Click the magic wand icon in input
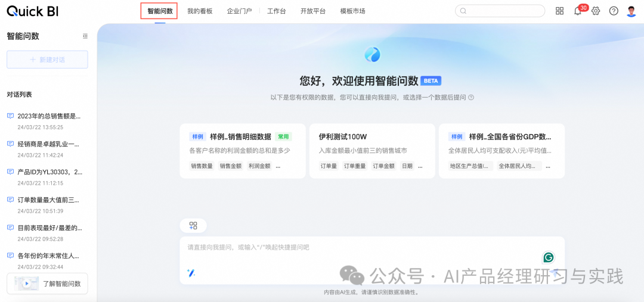This screenshot has height=302, width=644. click(191, 273)
